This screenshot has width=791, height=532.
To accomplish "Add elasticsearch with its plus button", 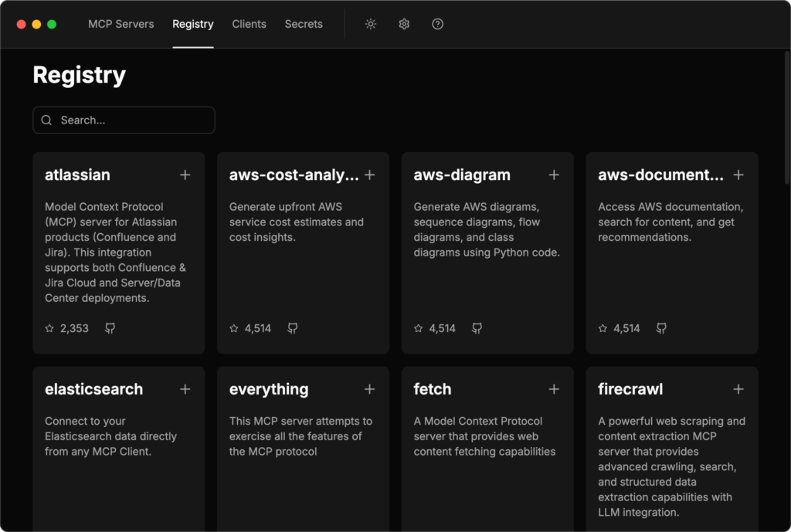I will pos(185,389).
